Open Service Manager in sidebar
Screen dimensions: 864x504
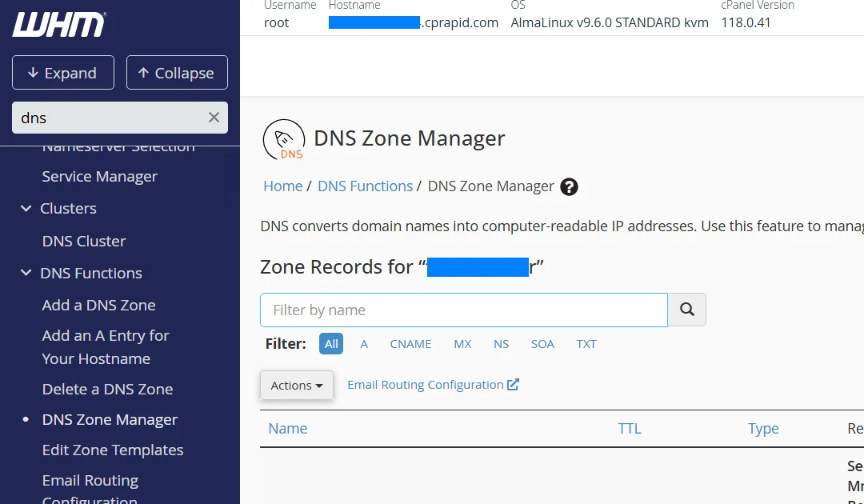[100, 176]
